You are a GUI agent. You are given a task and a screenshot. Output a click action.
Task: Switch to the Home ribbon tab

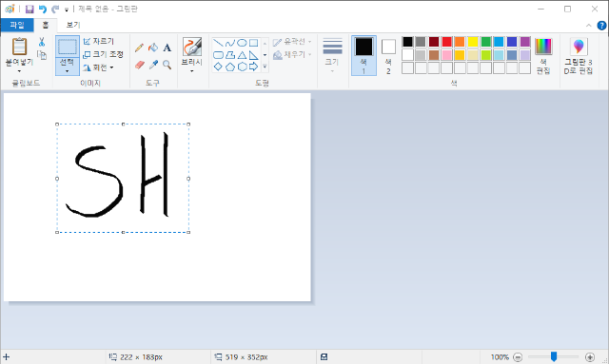(46, 26)
